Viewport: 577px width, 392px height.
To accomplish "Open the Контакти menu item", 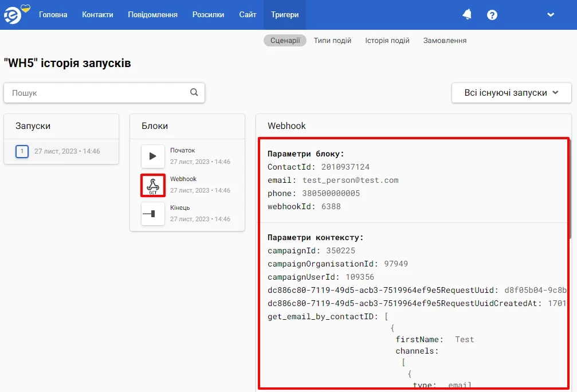I will pos(97,15).
